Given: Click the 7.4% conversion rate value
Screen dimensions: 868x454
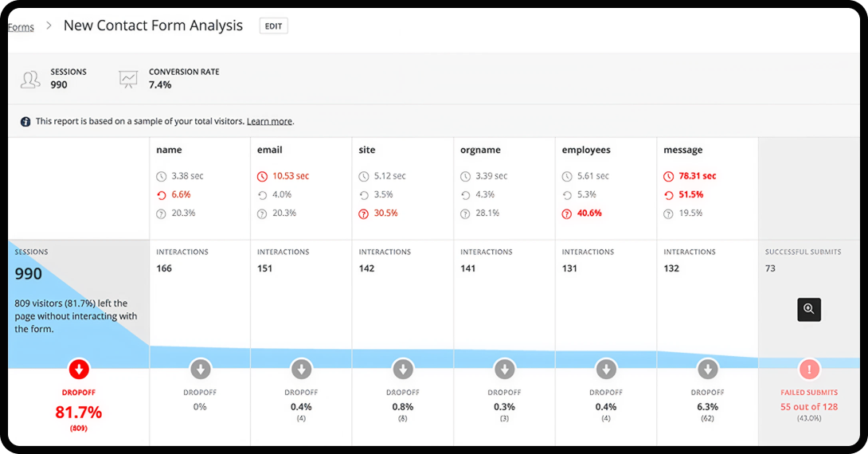Looking at the screenshot, I should pyautogui.click(x=160, y=84).
